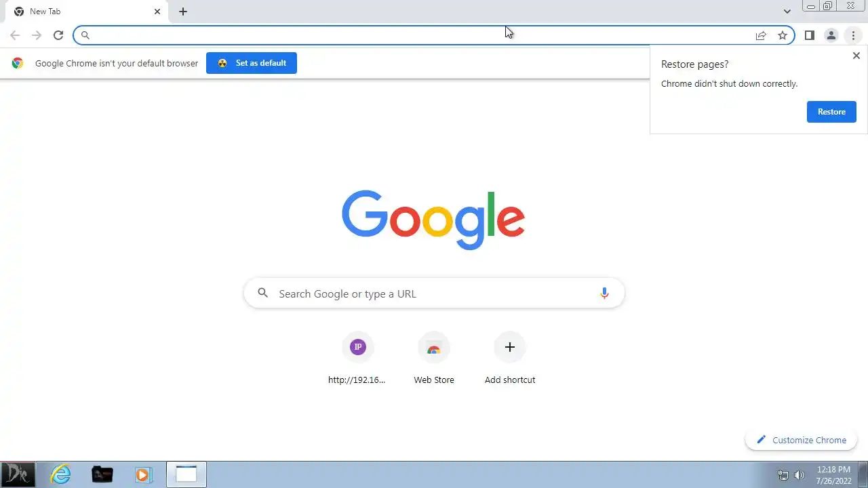Open the profile avatar icon

831,35
